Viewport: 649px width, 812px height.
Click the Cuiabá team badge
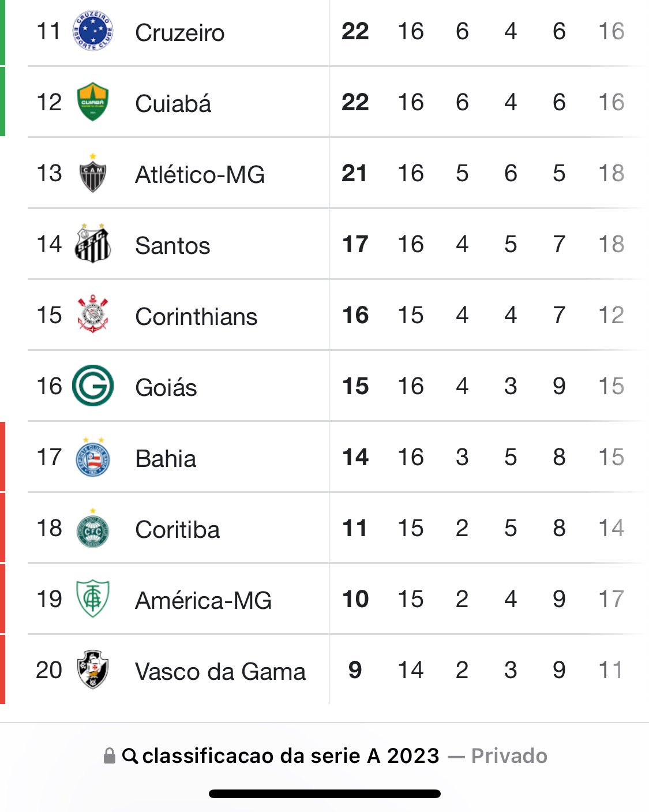pyautogui.click(x=93, y=102)
